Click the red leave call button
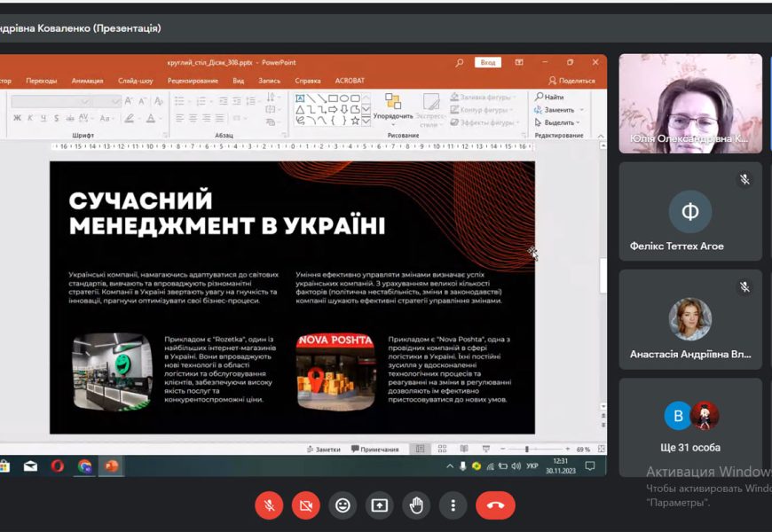The image size is (772, 532). 495,505
